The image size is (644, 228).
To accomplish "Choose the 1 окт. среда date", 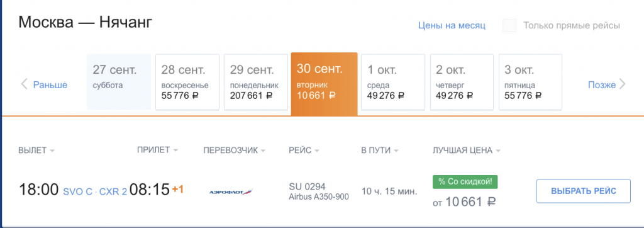I will click(393, 82).
